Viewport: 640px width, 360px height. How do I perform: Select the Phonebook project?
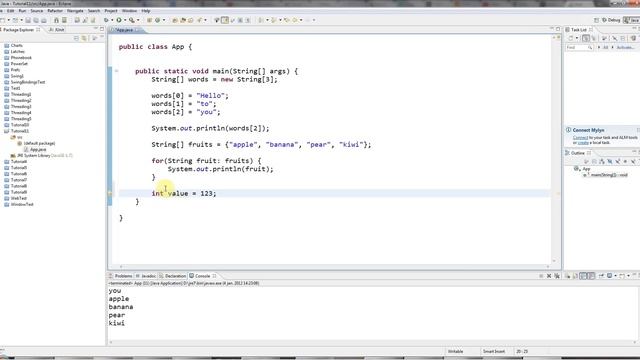pos(18,58)
